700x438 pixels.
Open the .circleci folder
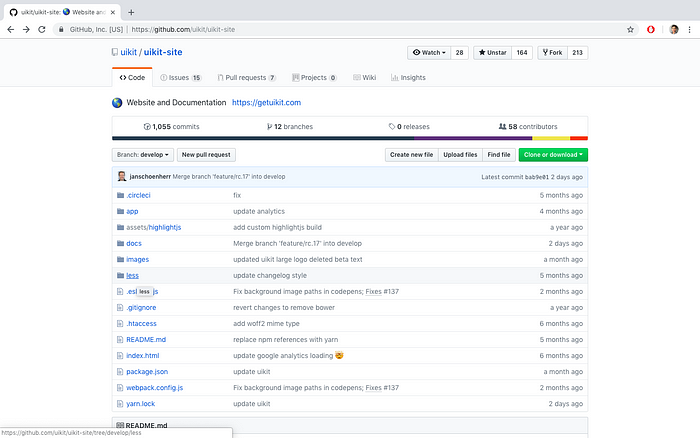(138, 195)
